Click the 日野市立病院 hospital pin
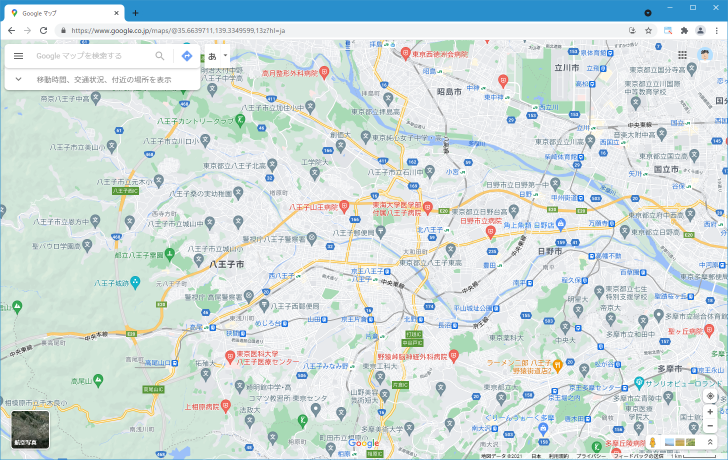The width and height of the screenshot is (728, 460). click(x=490, y=232)
